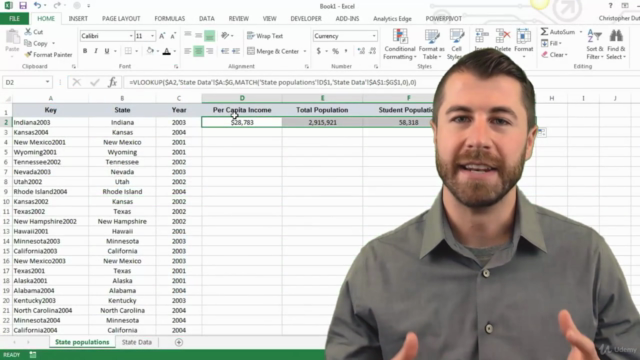Increase font size with the large A icon
The width and height of the screenshot is (640, 360).
[x=162, y=36]
